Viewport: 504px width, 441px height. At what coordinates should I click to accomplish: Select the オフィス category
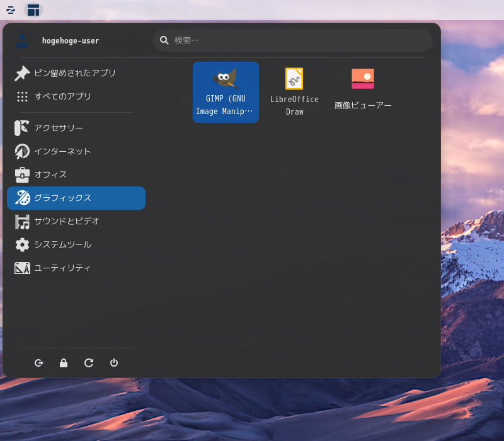(76, 175)
